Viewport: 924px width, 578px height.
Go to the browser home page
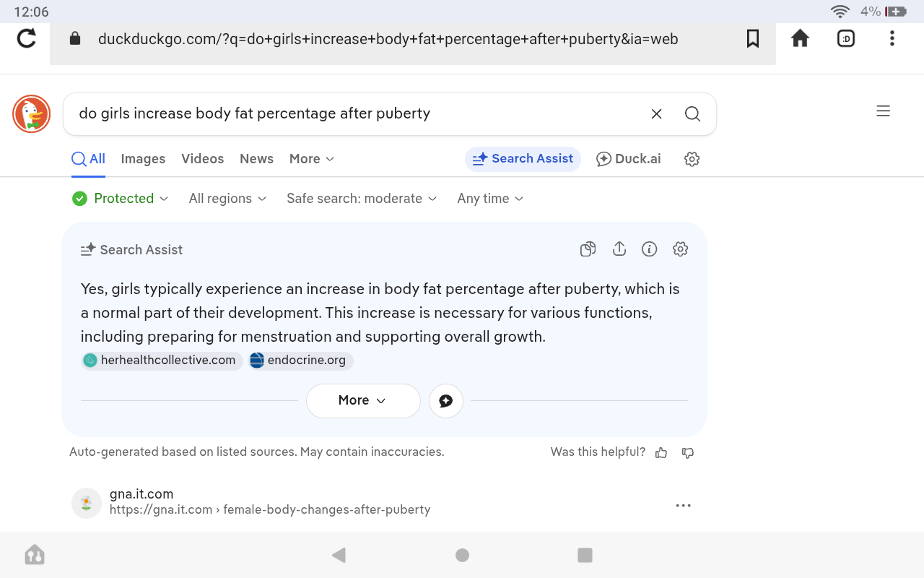tap(800, 38)
